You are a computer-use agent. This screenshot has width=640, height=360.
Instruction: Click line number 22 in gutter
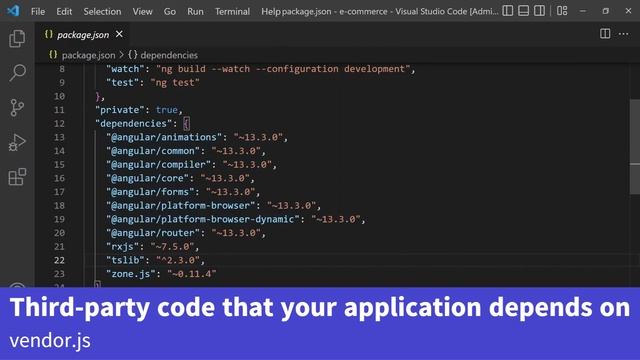coord(59,260)
